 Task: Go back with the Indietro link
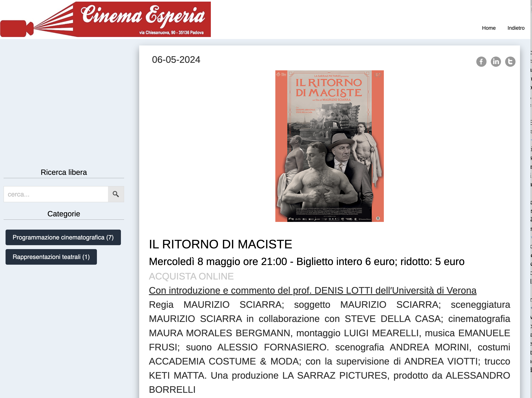(x=516, y=28)
